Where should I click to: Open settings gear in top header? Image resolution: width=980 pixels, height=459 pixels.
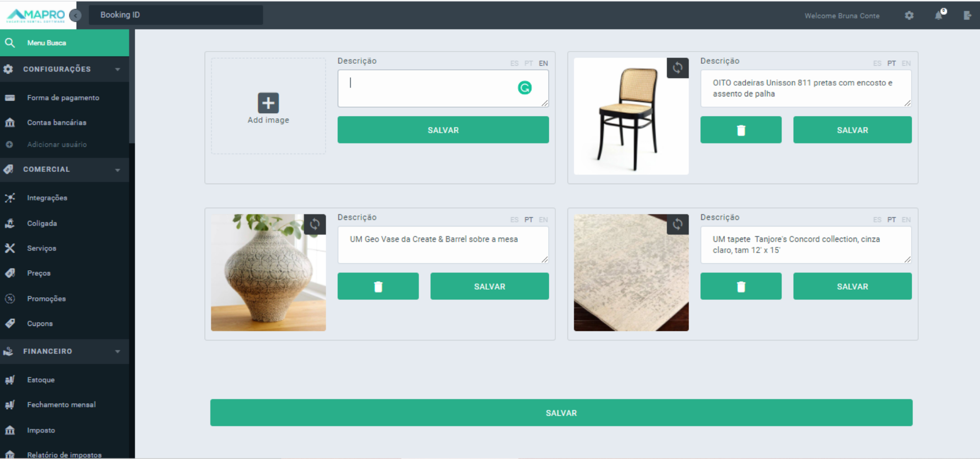[x=909, y=15]
